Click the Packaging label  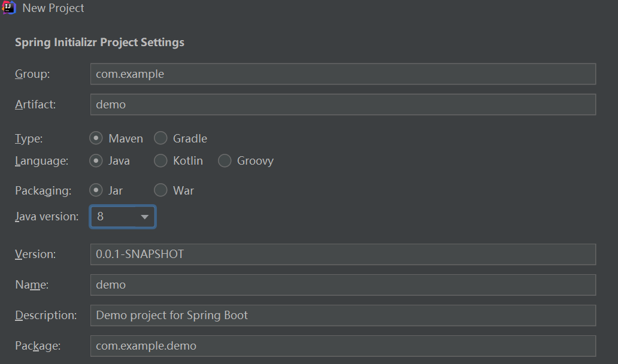point(43,190)
